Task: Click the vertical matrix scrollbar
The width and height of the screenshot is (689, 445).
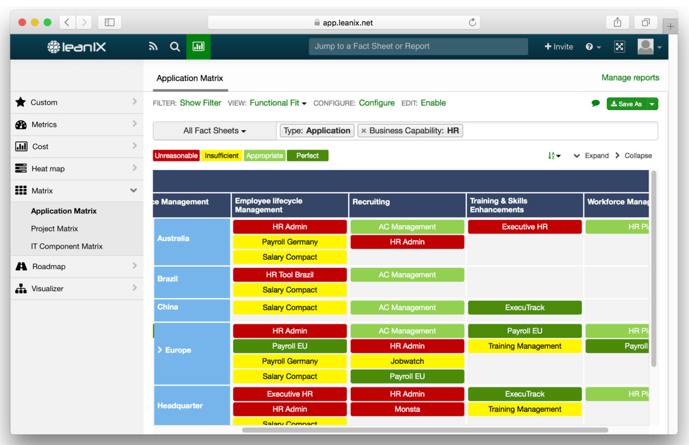Action: click(x=653, y=269)
